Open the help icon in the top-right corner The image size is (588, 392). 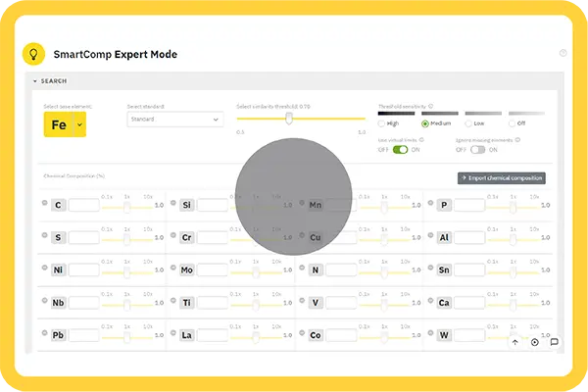[x=563, y=53]
